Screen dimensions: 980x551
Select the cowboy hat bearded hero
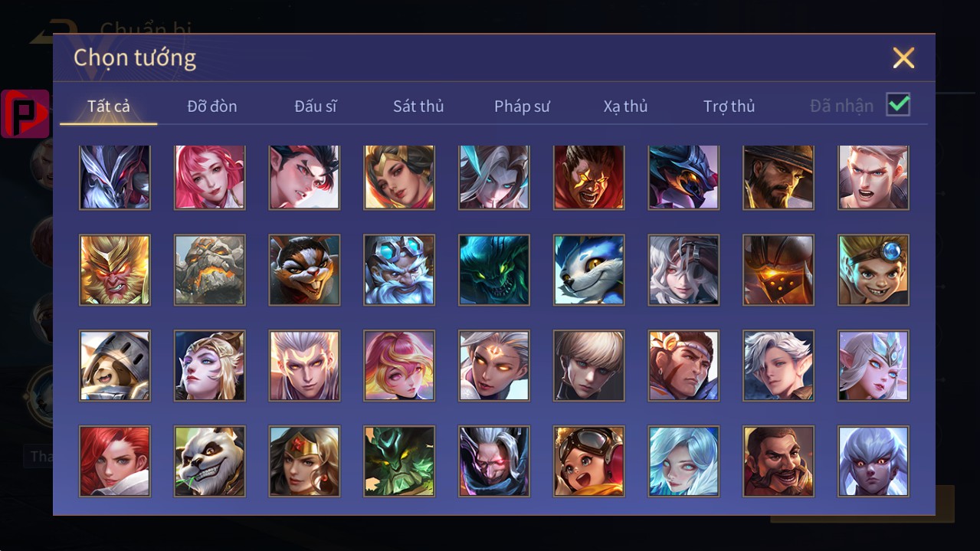(x=778, y=177)
